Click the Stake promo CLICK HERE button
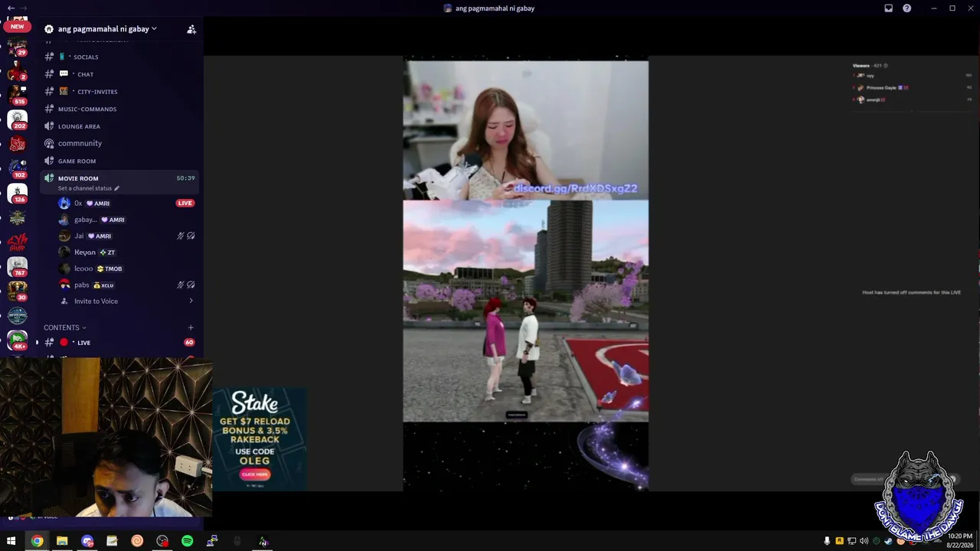The width and height of the screenshot is (980, 551). (x=255, y=474)
